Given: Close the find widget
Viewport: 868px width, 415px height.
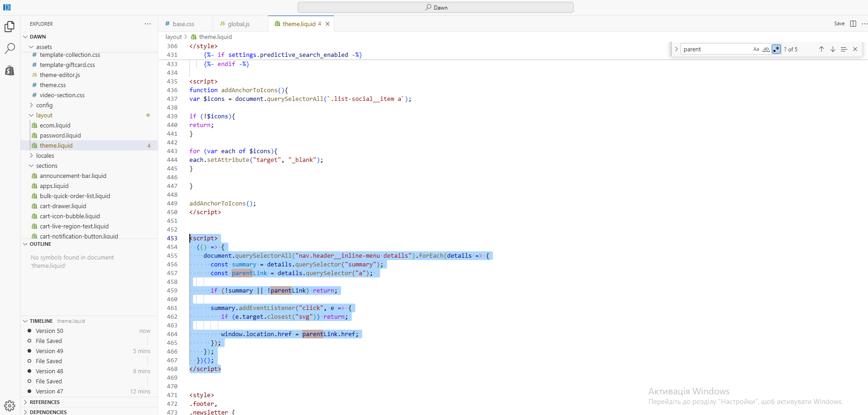Looking at the screenshot, I should coord(855,49).
